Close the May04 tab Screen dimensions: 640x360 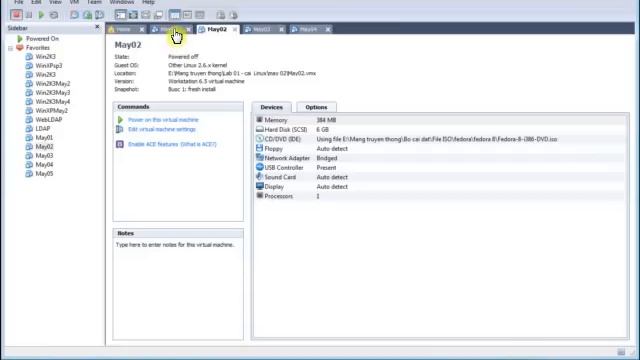click(328, 29)
